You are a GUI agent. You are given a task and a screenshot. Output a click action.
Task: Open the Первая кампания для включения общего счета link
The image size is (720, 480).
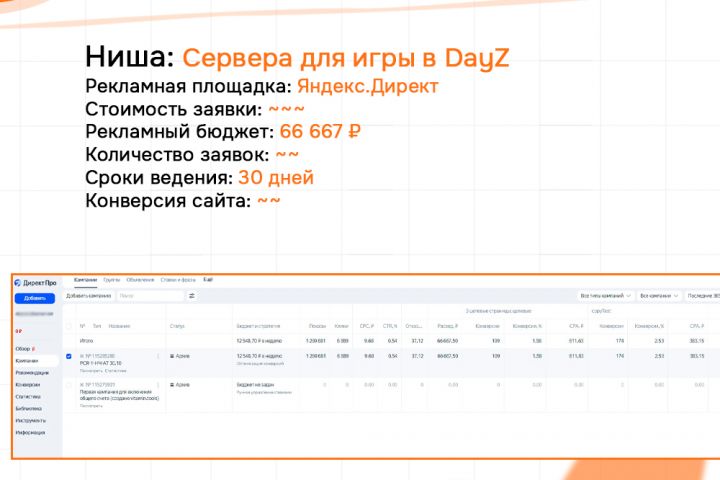[x=119, y=395]
